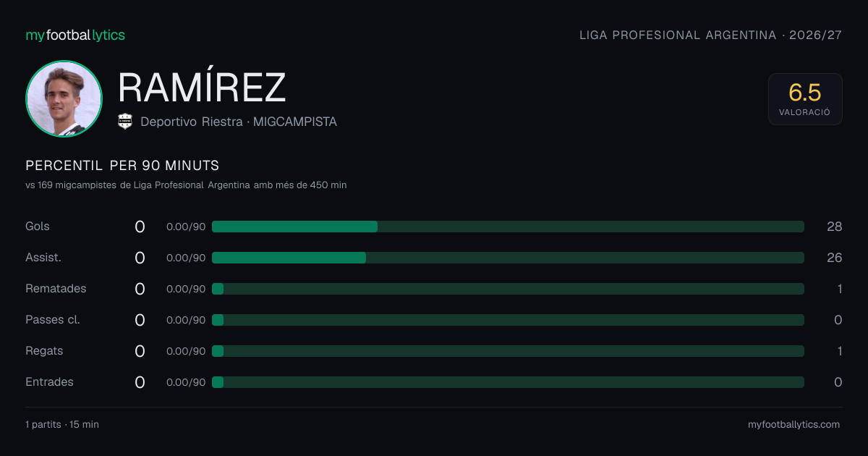Click the 1 partits · 15 min footer text
Viewport: 868px width, 456px height.
pos(62,424)
